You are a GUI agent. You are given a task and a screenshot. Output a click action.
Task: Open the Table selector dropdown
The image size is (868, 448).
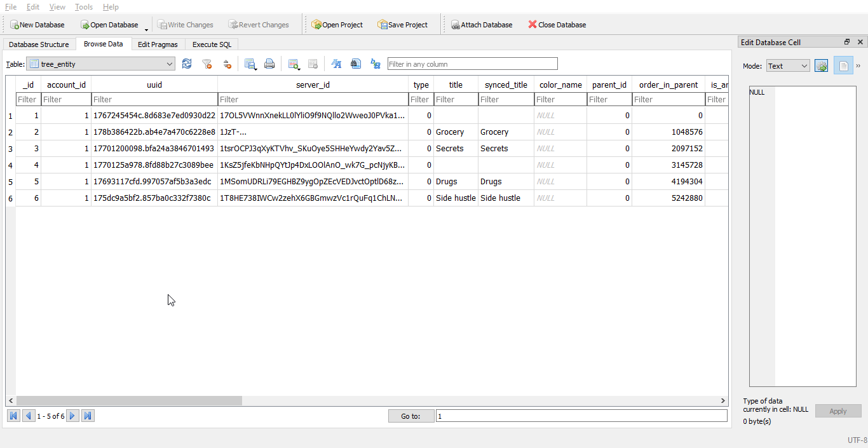point(101,64)
